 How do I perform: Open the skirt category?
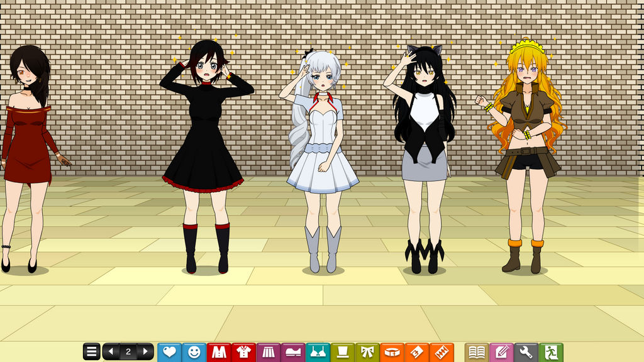pyautogui.click(x=269, y=352)
